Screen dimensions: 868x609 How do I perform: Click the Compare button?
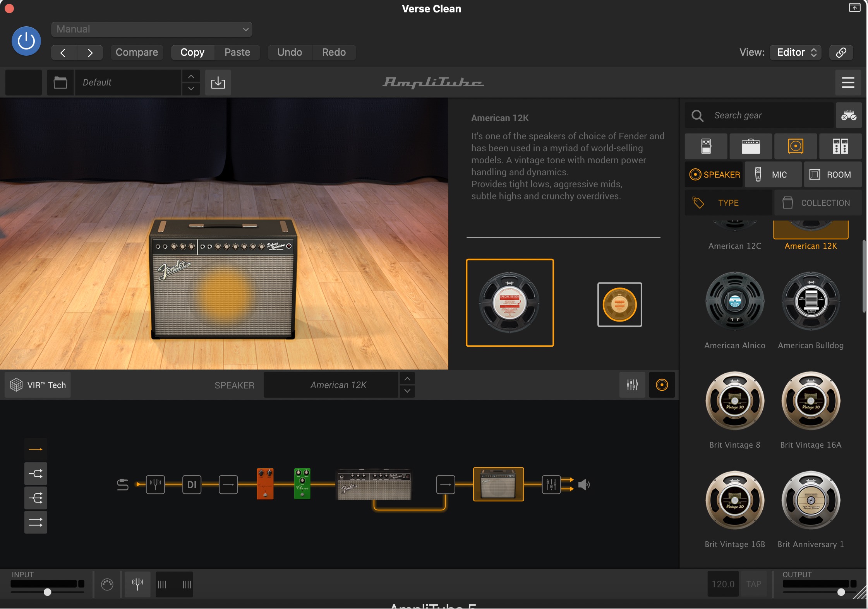pyautogui.click(x=137, y=53)
